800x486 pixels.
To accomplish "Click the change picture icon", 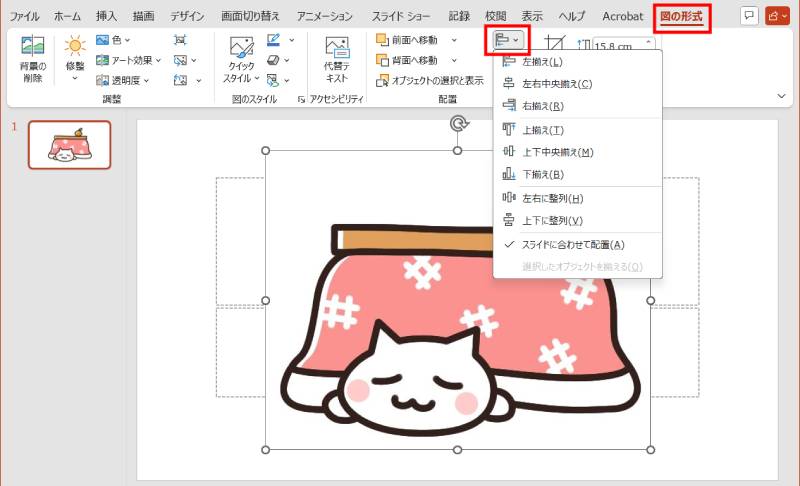I will point(181,60).
